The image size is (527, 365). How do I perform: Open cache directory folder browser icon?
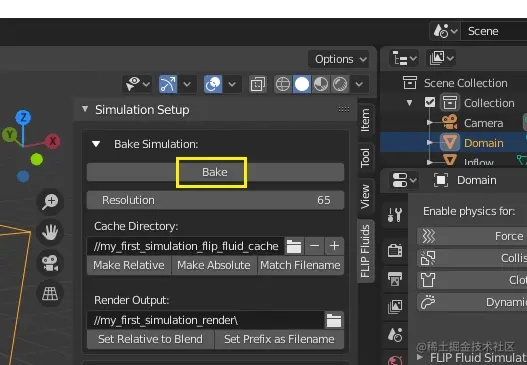tap(294, 246)
